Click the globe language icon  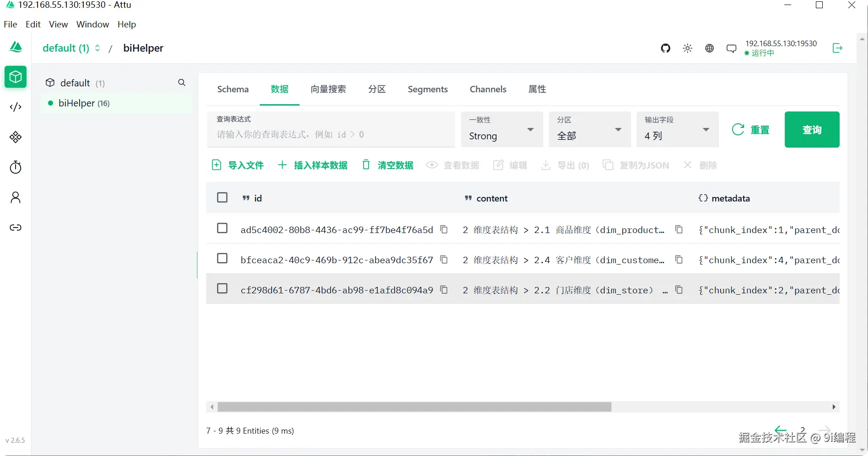709,48
